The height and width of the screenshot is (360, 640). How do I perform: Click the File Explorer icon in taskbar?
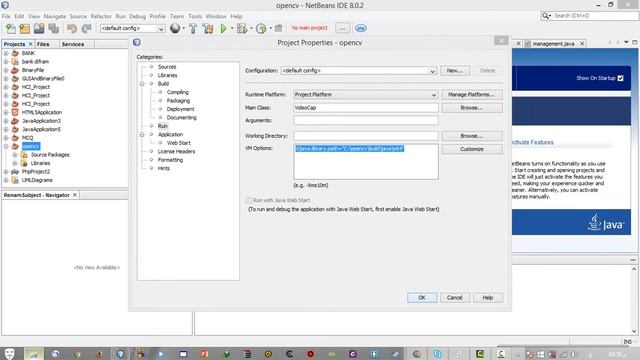click(34, 354)
